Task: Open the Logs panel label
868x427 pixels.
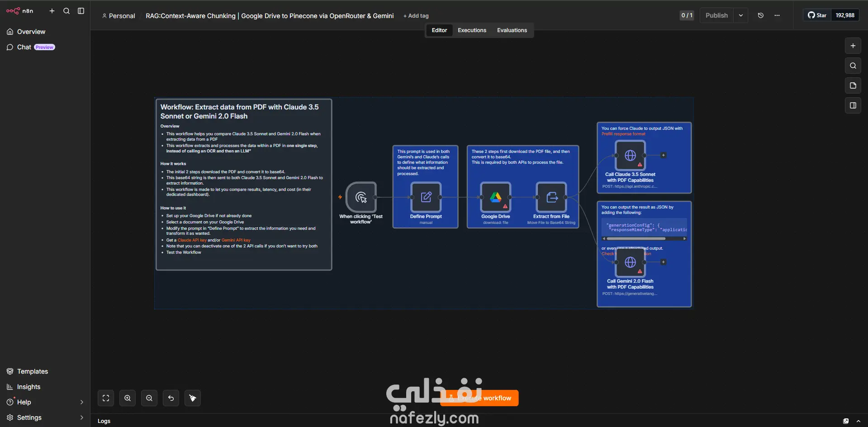Action: 104,421
